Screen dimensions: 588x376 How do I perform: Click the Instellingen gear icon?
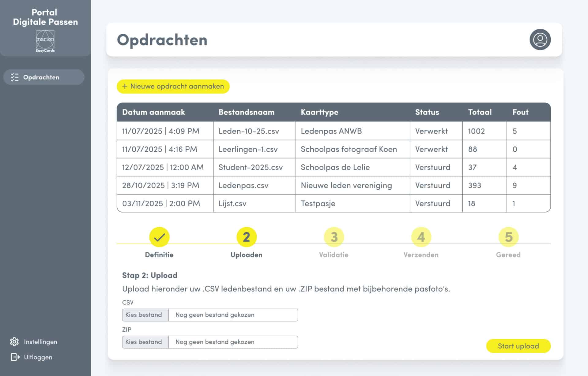coord(14,342)
